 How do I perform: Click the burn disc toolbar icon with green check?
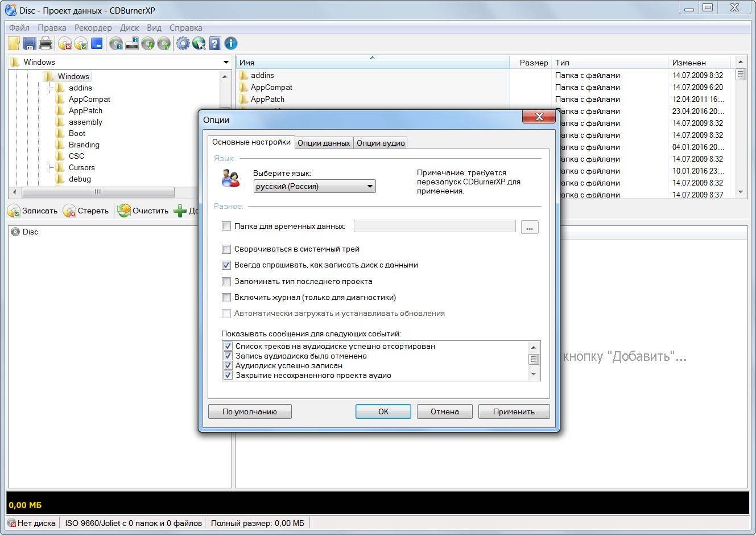click(x=81, y=43)
